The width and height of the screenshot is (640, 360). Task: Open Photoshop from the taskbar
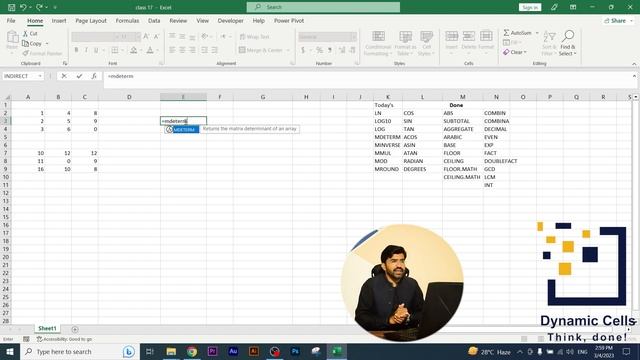(295, 351)
